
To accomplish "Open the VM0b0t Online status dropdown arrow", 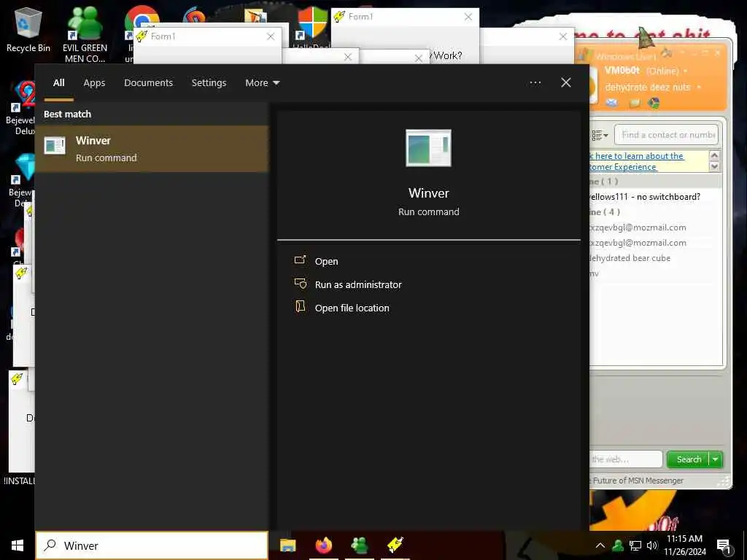I will [686, 71].
